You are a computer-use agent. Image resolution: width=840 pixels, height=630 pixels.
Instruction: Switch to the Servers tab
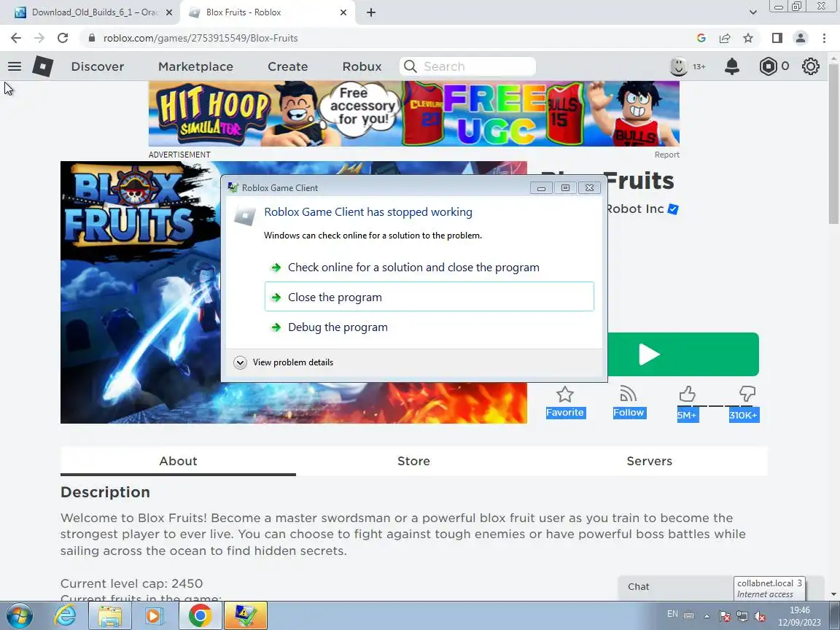pos(649,462)
